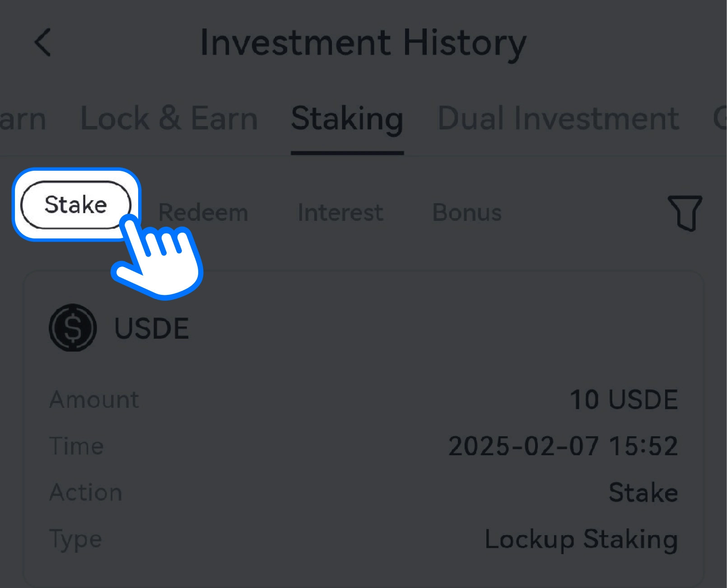Click the USDE coin icon
Screen dimensions: 727x588
(x=73, y=328)
